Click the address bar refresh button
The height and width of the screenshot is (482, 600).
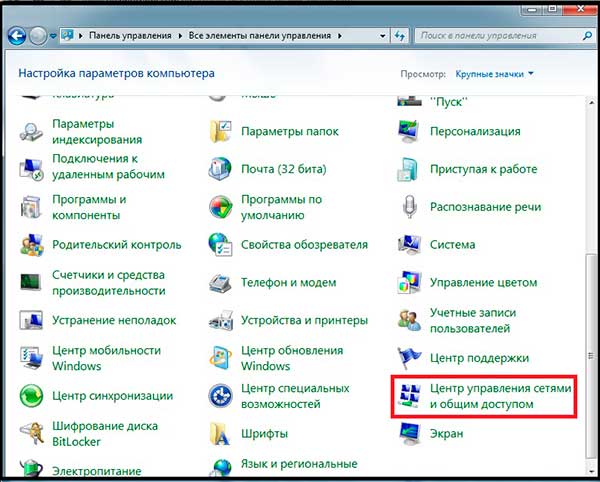click(400, 36)
